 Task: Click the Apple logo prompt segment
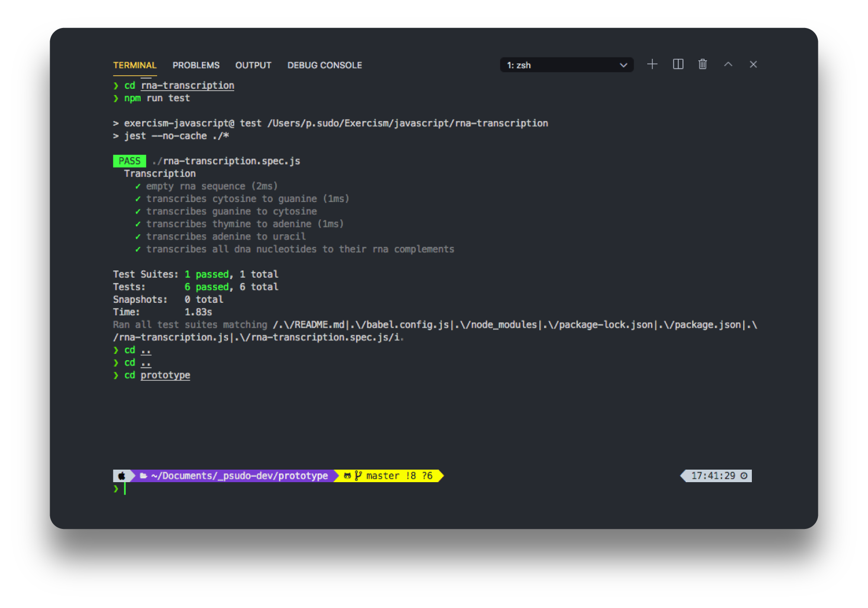(121, 476)
